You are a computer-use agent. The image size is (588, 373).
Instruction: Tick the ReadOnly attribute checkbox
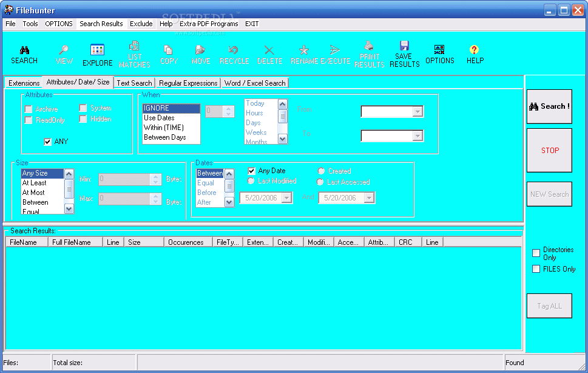pos(29,120)
